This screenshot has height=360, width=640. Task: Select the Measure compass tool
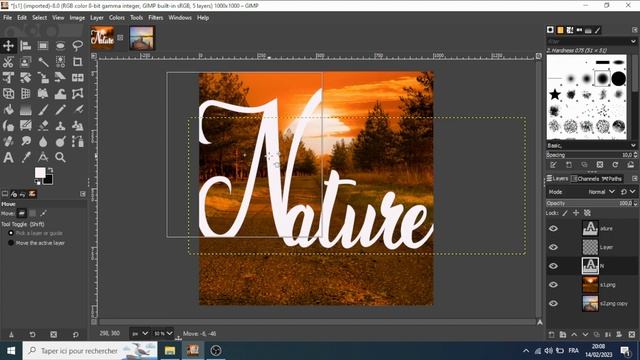pos(43,157)
